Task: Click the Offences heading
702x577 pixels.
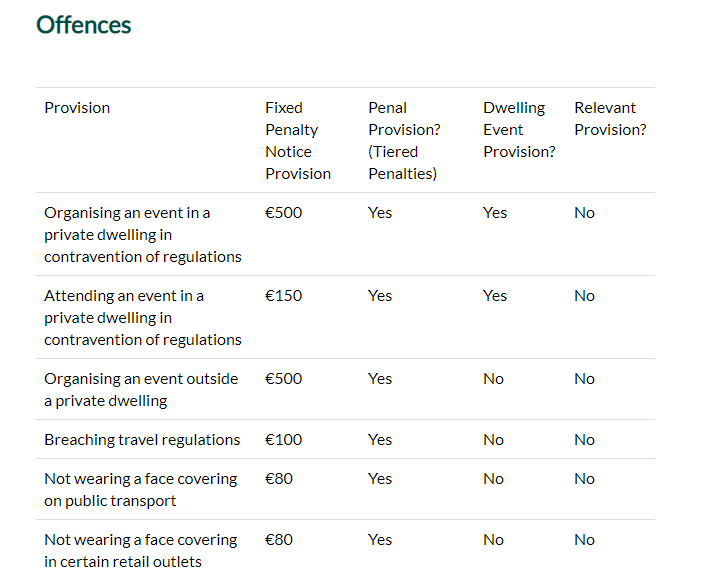Action: click(x=84, y=25)
